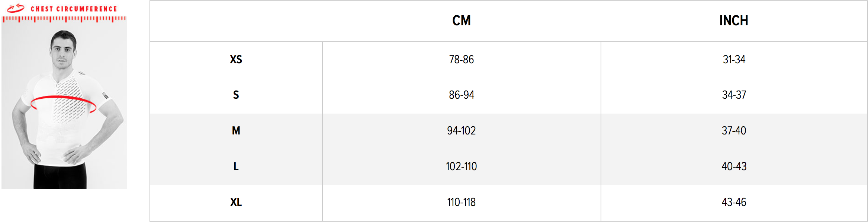This screenshot has height=222, width=868.
Task: Click the red measuring tape ruler graphic
Action: [64, 19]
